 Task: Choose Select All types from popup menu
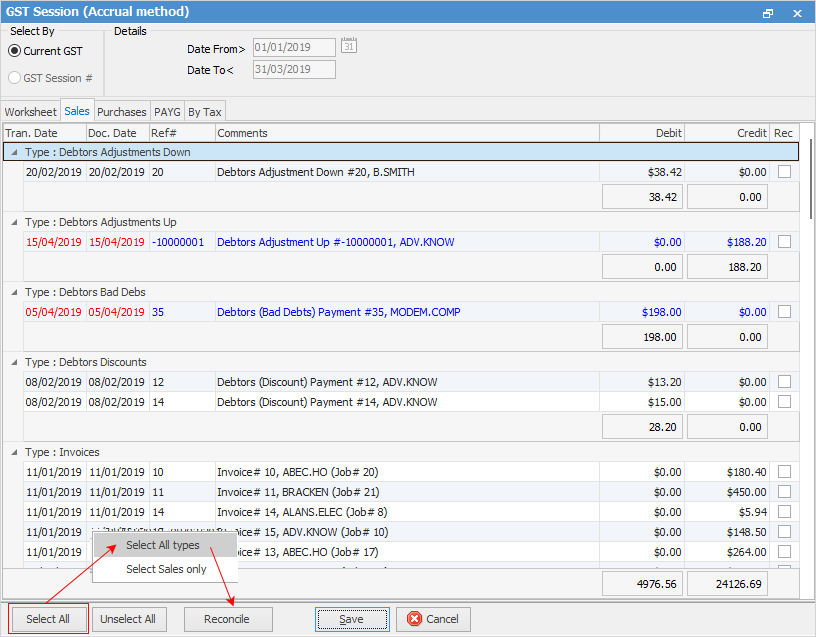click(163, 545)
